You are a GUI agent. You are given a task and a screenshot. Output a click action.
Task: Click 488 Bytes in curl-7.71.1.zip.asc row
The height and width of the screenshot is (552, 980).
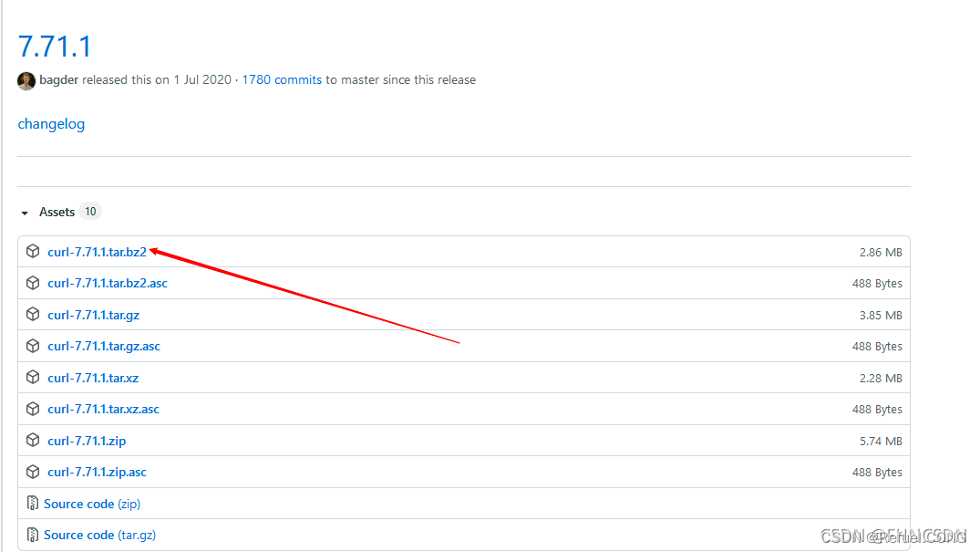[877, 473]
